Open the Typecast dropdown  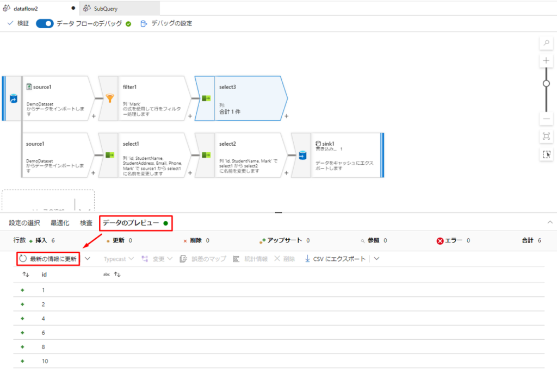point(119,259)
